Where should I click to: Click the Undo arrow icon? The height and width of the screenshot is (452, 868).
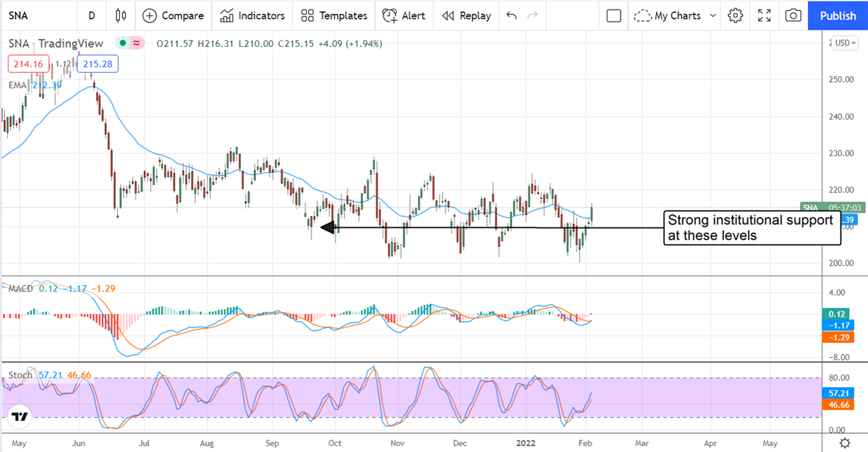pos(511,15)
